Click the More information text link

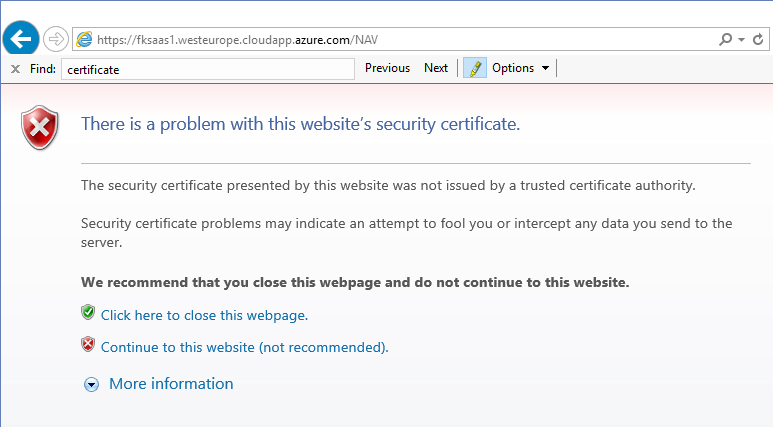(x=171, y=384)
